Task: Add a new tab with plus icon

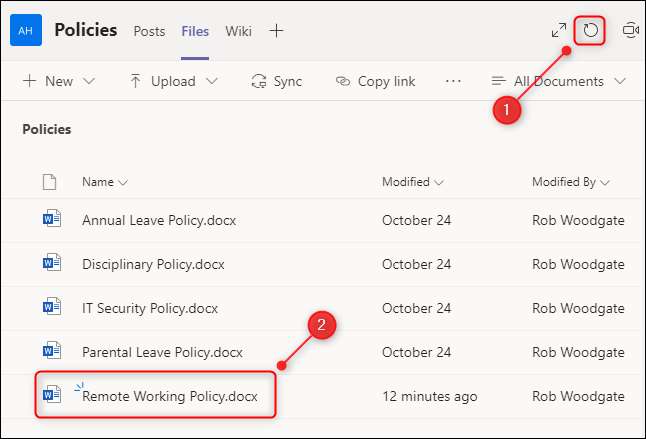Action: [x=277, y=30]
